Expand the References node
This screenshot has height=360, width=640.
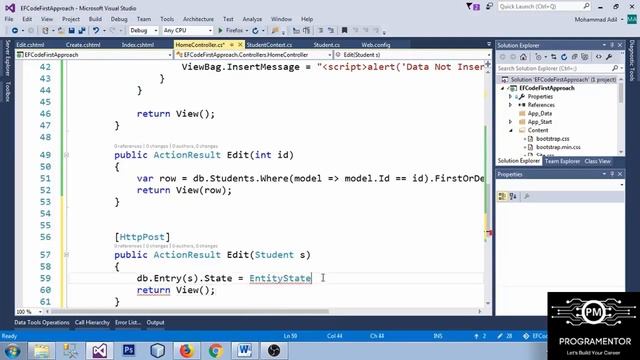[510, 105]
